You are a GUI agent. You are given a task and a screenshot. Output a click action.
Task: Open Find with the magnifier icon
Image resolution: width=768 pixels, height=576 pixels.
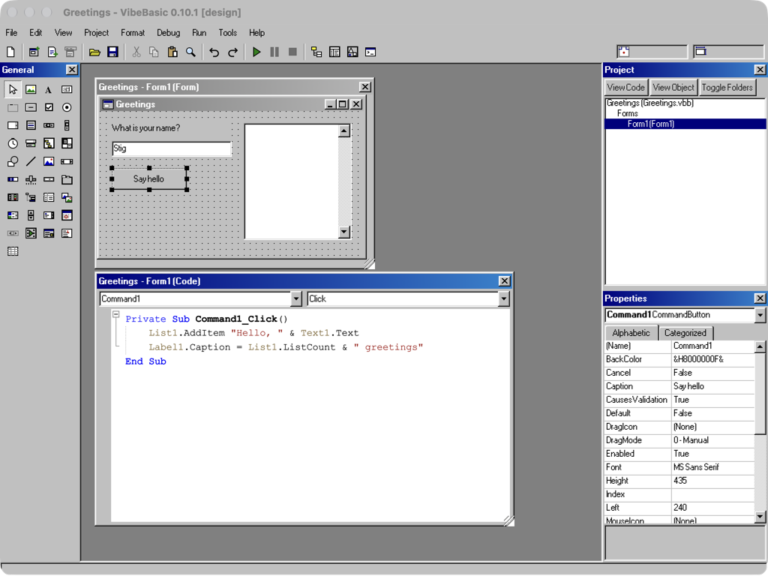[191, 52]
